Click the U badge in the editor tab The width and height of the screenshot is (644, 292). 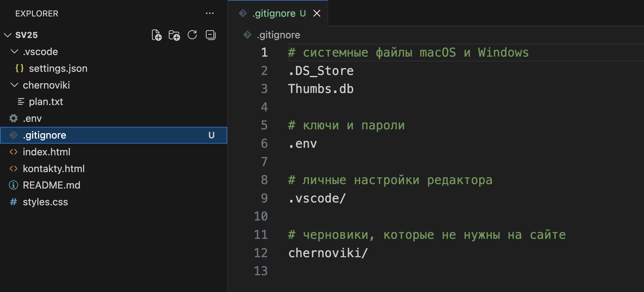point(303,13)
